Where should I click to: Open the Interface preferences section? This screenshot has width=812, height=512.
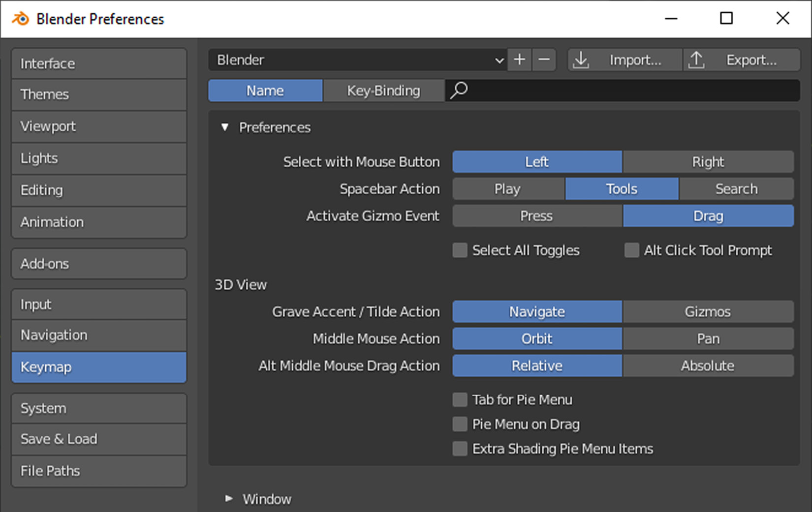coord(99,63)
